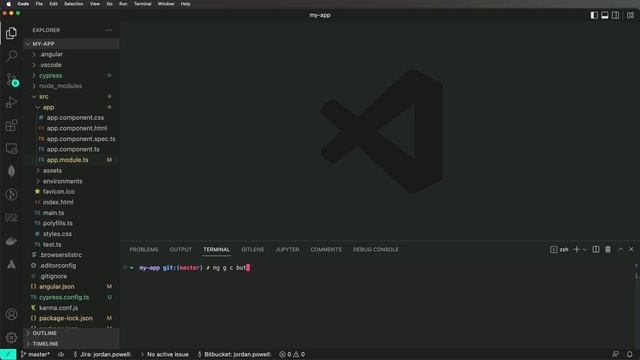Open app.component.css file
The width and height of the screenshot is (640, 360).
tap(71, 118)
